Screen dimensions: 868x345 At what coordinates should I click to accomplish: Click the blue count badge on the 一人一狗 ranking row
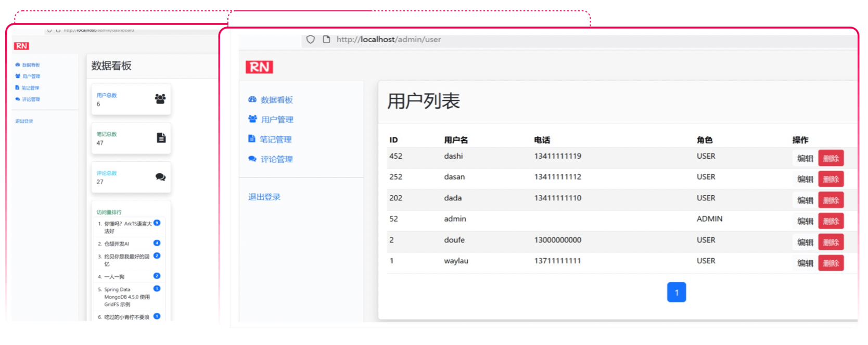coord(157,276)
